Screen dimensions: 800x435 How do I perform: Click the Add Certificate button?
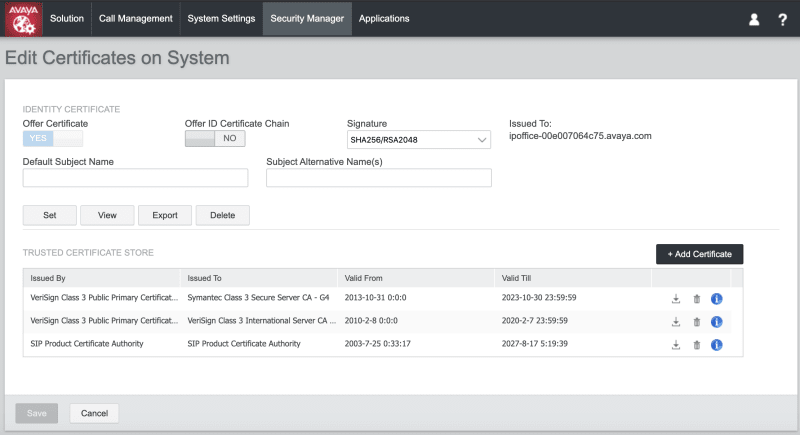point(699,254)
